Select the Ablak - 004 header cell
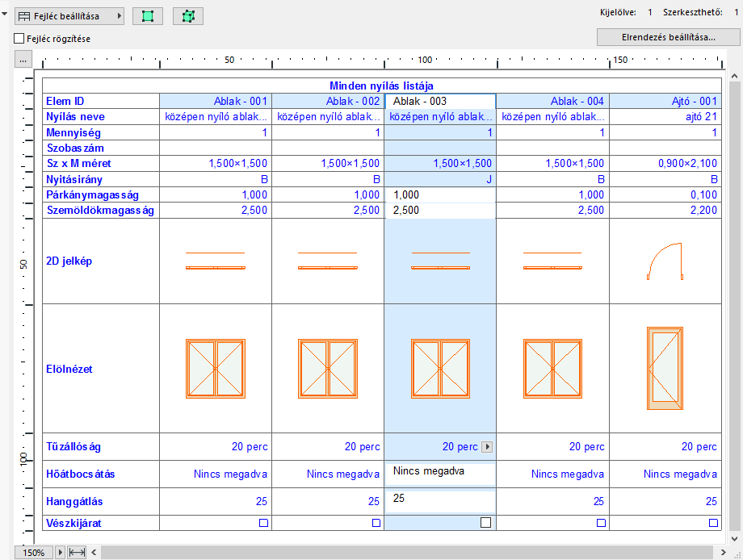This screenshot has width=743, height=560. pyautogui.click(x=552, y=102)
